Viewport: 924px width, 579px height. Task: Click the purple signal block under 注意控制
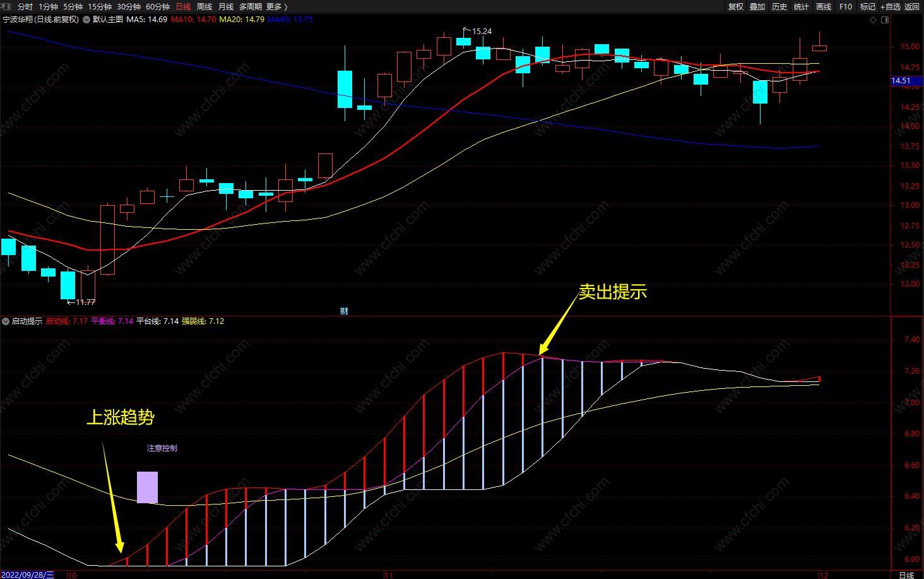coord(147,487)
